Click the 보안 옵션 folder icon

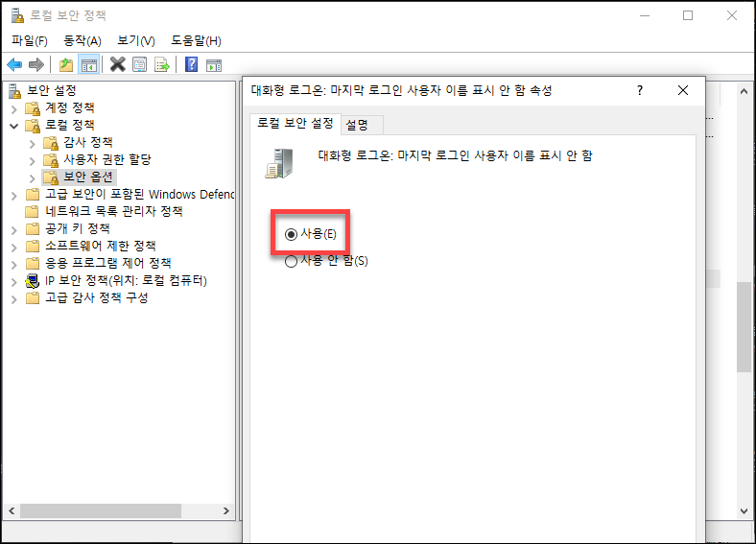[51, 177]
